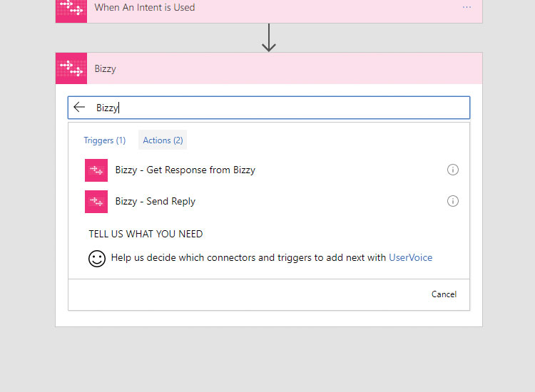Image resolution: width=535 pixels, height=392 pixels.
Task: Open the UserVoice link
Action: coord(410,257)
